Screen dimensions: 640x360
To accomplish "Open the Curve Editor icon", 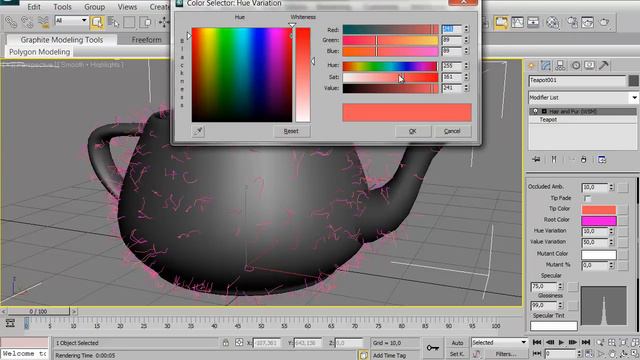I will coord(517,22).
